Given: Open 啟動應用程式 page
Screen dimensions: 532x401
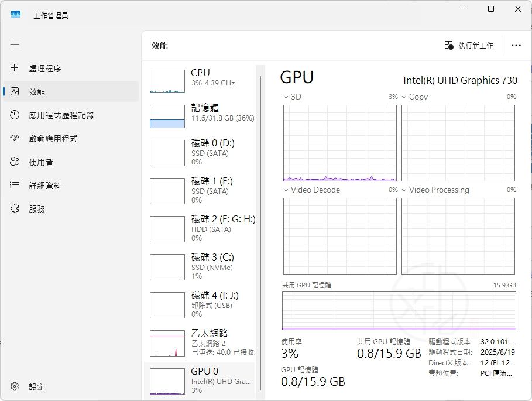Looking at the screenshot, I should (x=71, y=138).
